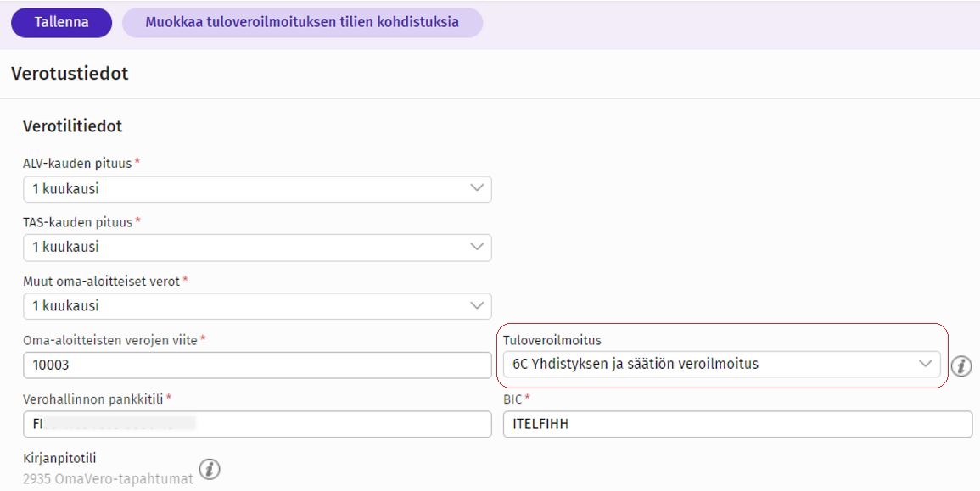The width and height of the screenshot is (980, 491).
Task: Show info for Kirjanpitotili OmaVero-tapahtumat
Action: point(209,469)
